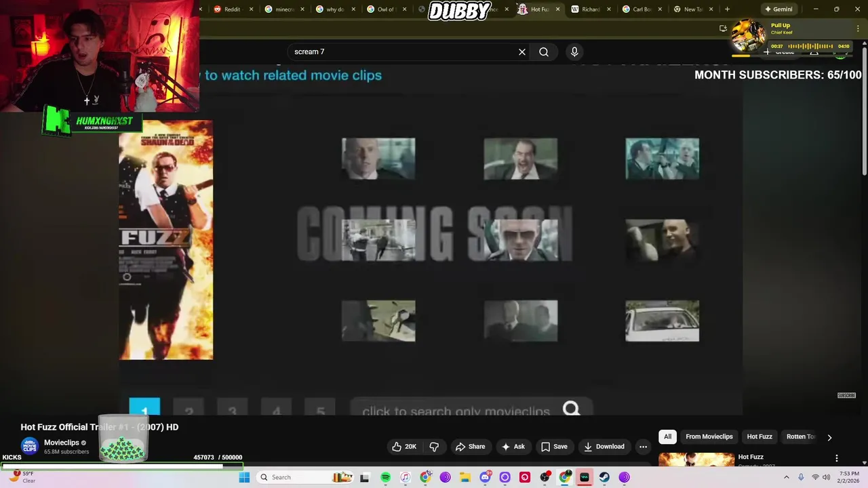Open Spotify from the taskbar

385,477
